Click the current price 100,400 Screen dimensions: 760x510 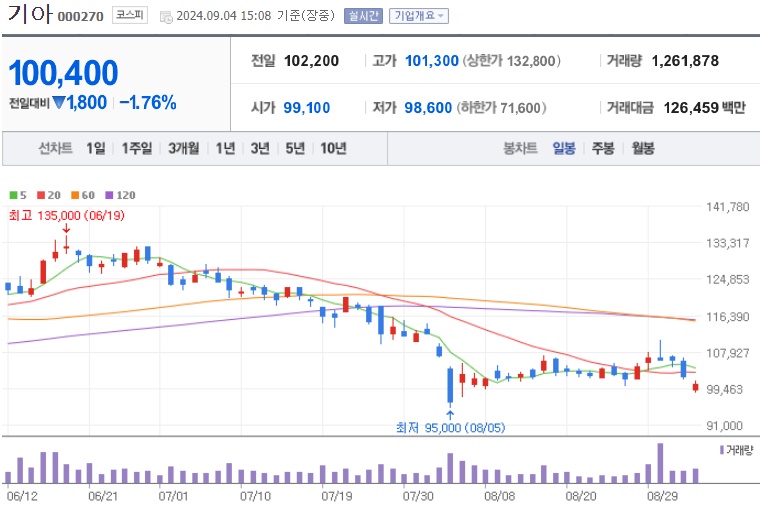[63, 73]
